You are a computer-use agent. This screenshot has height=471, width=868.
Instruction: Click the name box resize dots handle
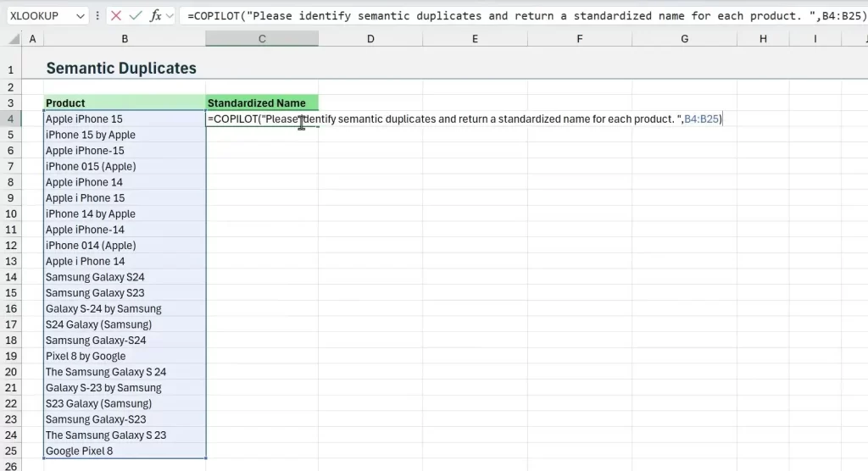point(98,15)
